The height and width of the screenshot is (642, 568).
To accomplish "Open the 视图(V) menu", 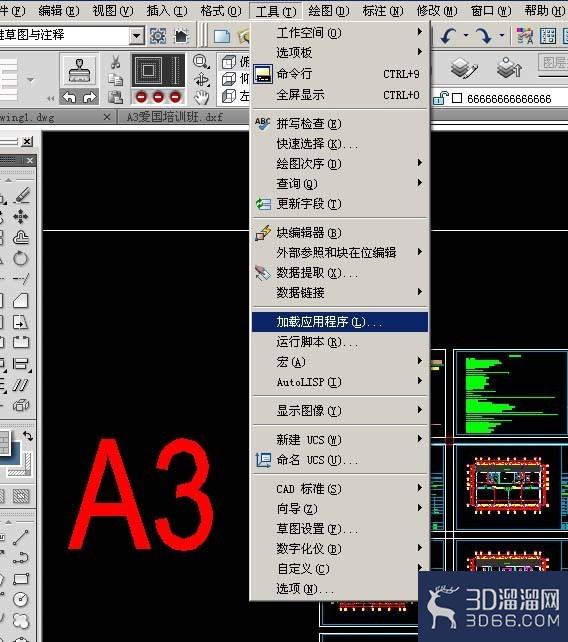I will [113, 10].
